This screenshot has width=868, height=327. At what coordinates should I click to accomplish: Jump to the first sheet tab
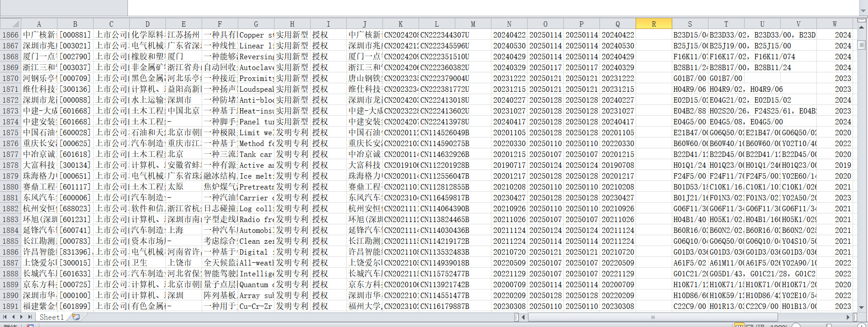(x=5, y=317)
